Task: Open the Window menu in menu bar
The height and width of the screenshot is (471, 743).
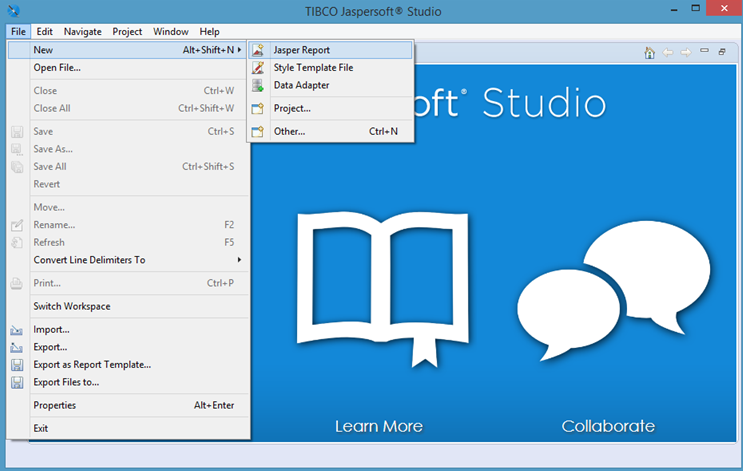Action: [170, 32]
